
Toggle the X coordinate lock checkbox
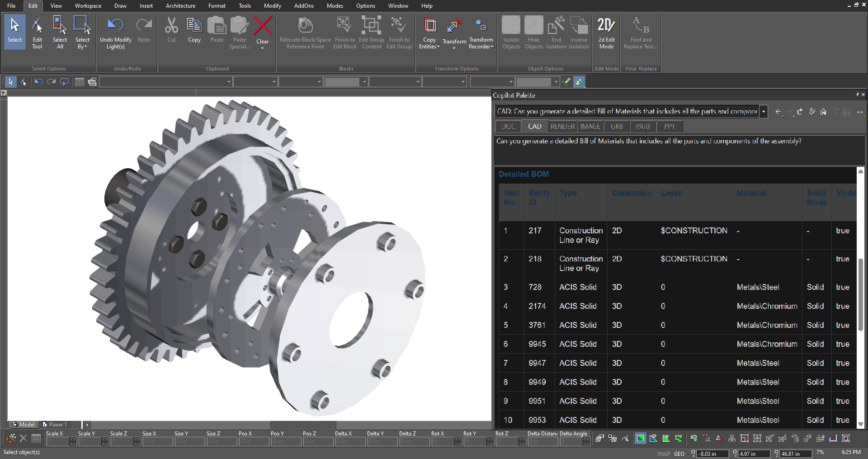point(693,452)
